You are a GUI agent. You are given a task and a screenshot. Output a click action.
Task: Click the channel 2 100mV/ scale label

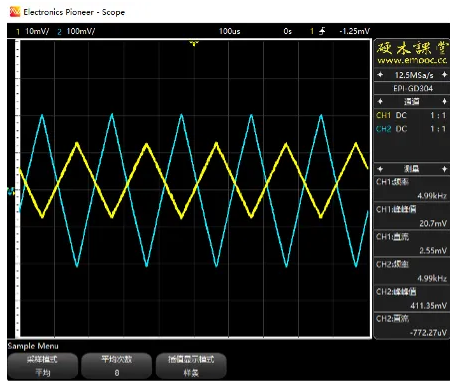coord(81,31)
